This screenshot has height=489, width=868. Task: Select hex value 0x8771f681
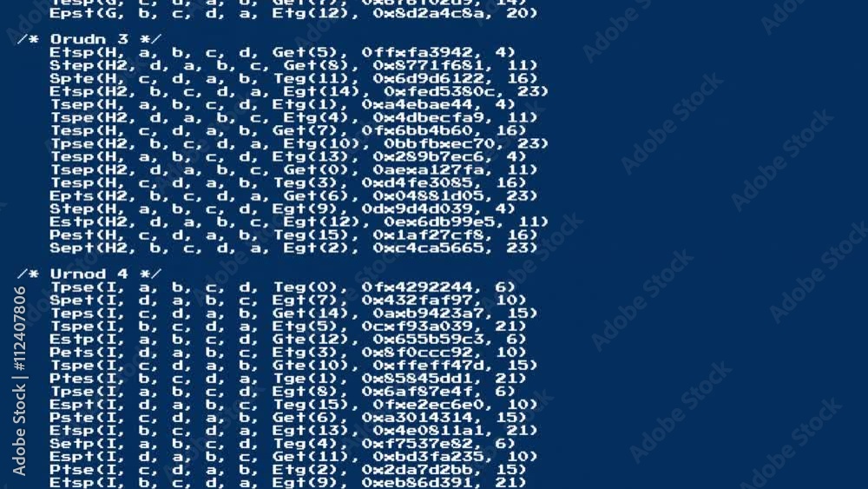pos(431,65)
